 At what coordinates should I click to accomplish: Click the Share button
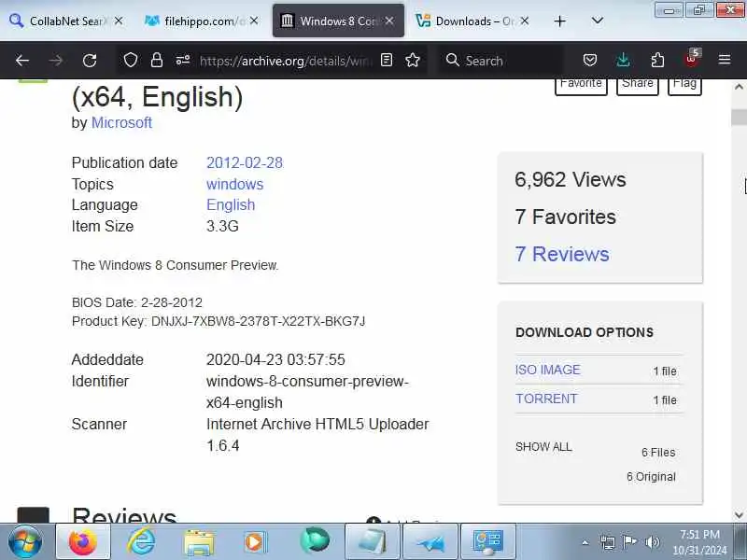[638, 86]
